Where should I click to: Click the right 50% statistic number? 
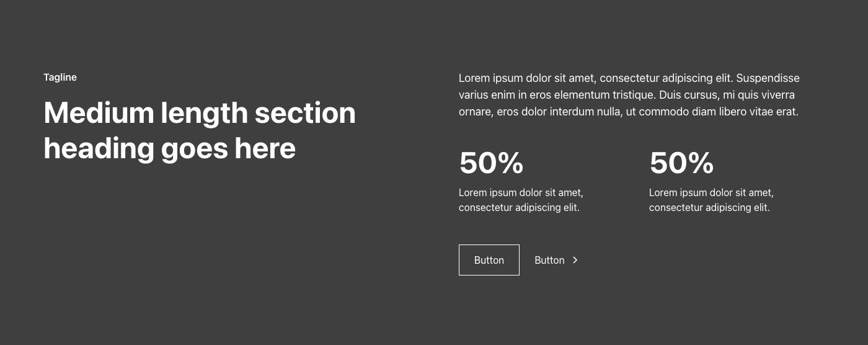pyautogui.click(x=681, y=163)
